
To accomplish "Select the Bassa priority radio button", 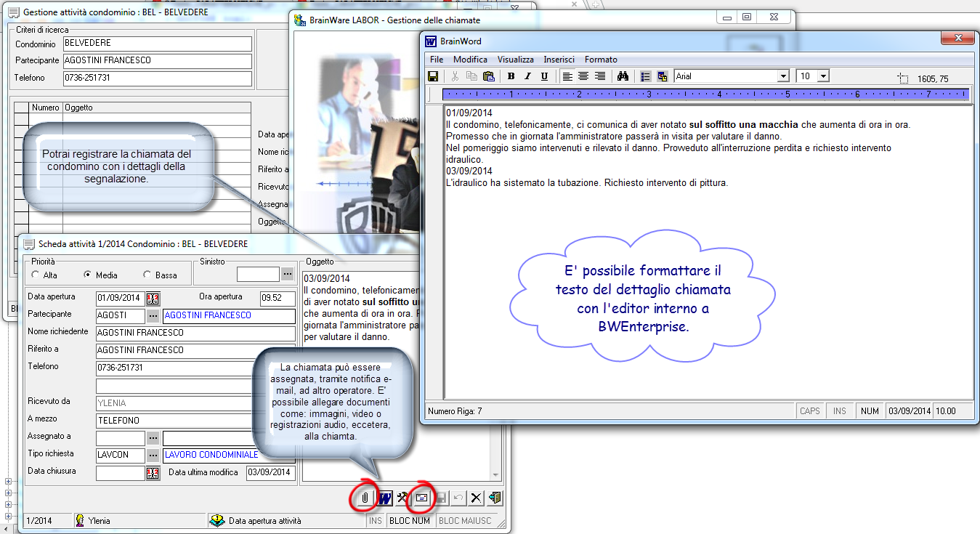I will pyautogui.click(x=147, y=275).
